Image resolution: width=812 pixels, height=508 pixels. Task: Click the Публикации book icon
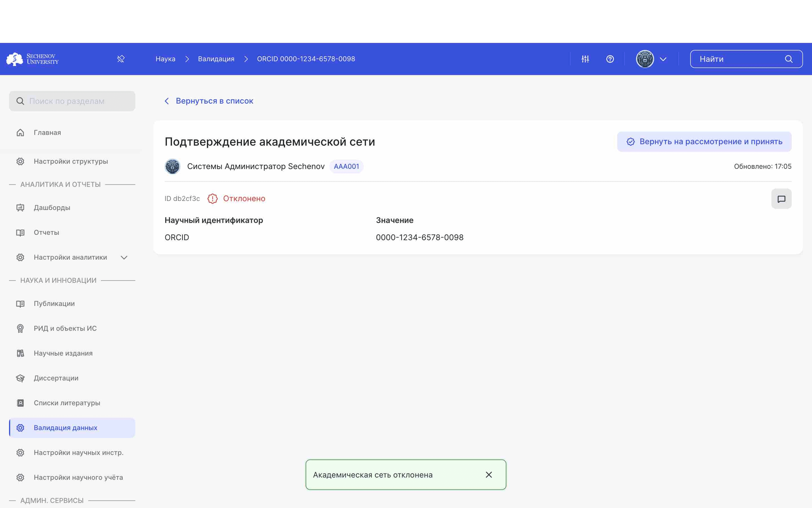tap(20, 304)
